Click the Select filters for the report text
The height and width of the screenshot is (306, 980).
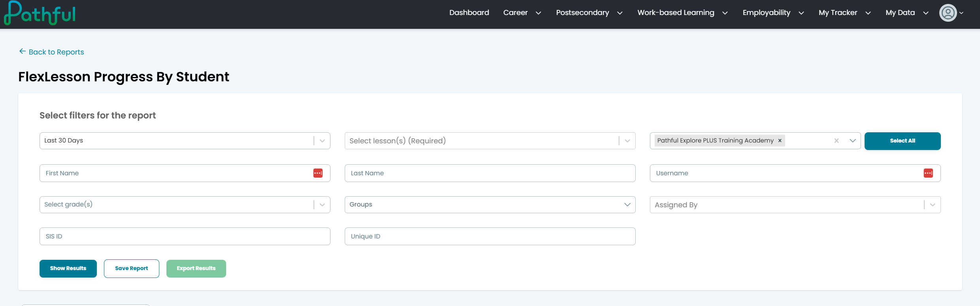click(x=98, y=115)
